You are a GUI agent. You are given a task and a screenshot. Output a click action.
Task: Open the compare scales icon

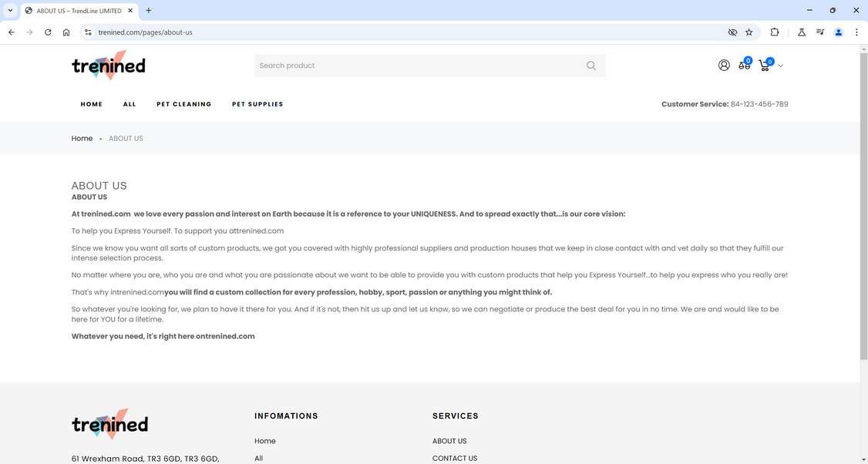[744, 66]
